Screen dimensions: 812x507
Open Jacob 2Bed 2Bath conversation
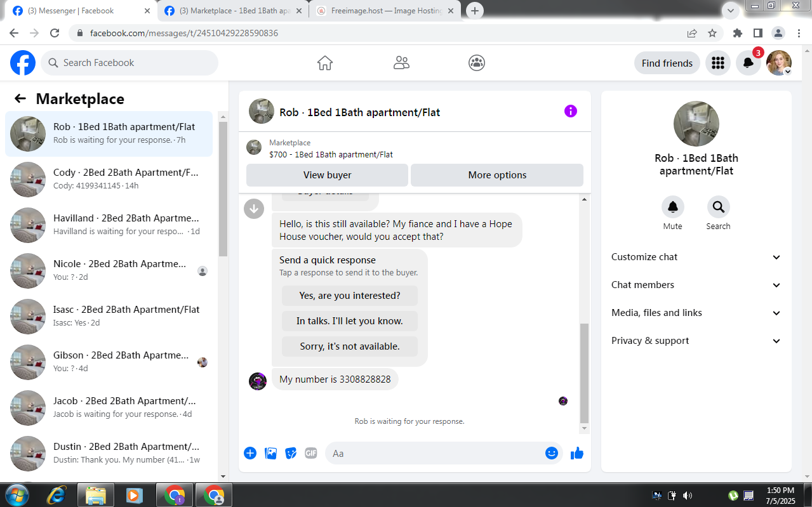point(109,407)
